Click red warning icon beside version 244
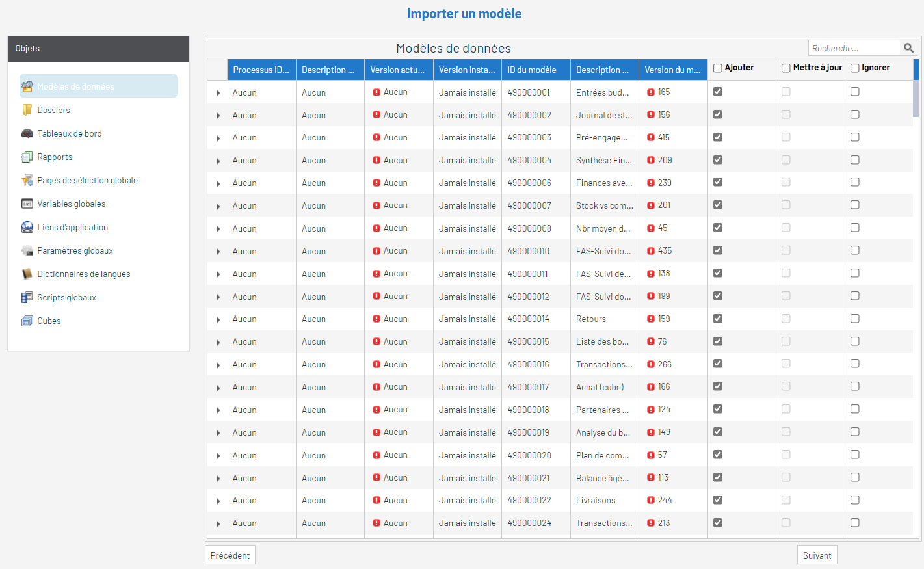The width and height of the screenshot is (924, 569). [x=651, y=501]
